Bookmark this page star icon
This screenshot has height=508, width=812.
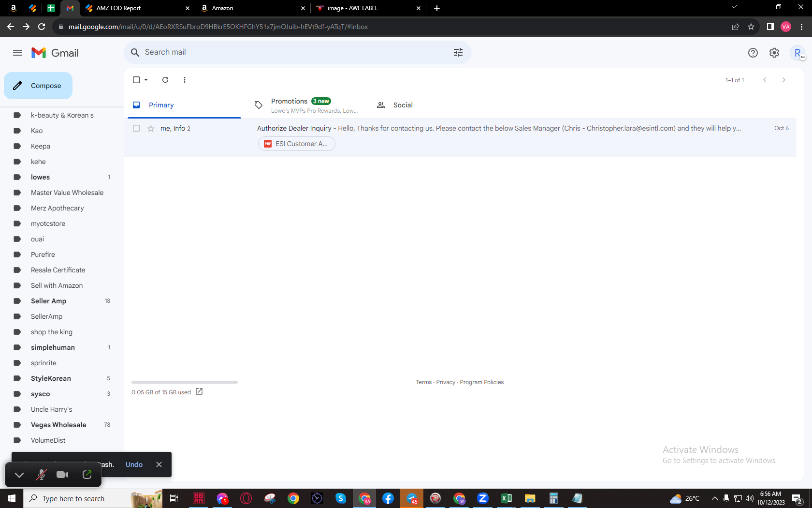click(x=751, y=27)
